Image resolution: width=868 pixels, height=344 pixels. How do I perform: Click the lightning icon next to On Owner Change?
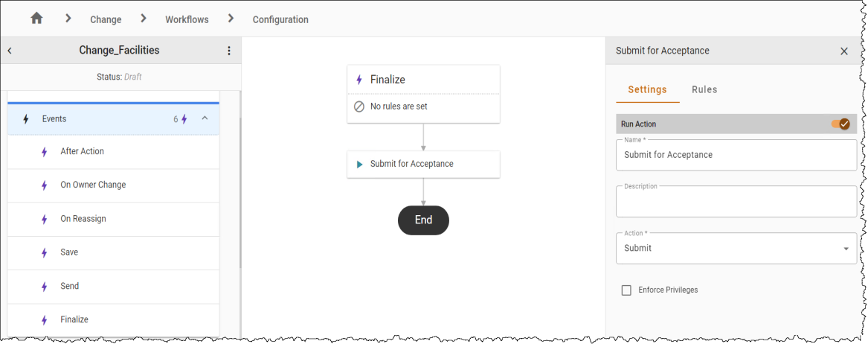(45, 185)
